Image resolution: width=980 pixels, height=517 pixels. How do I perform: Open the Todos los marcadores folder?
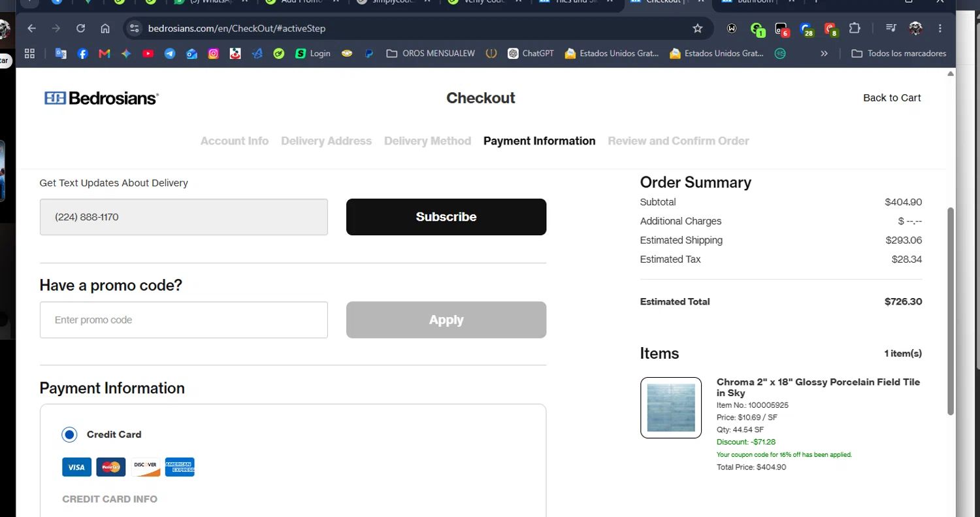898,54
